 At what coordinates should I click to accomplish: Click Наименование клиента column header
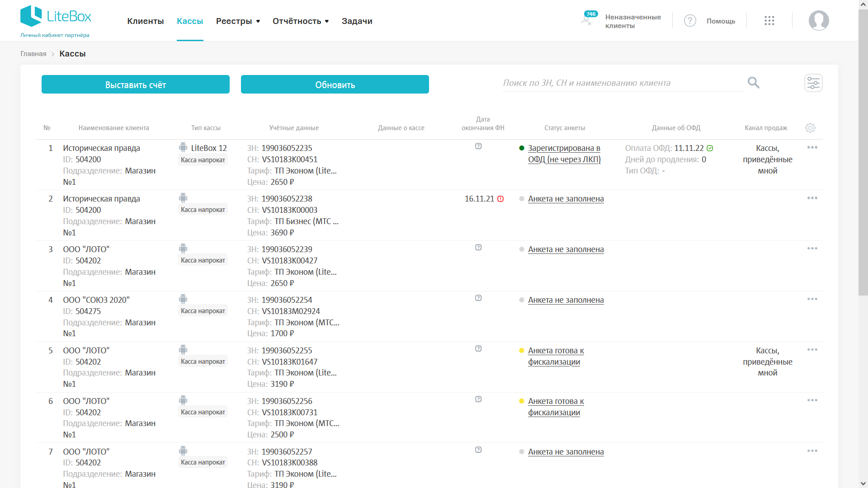114,128
